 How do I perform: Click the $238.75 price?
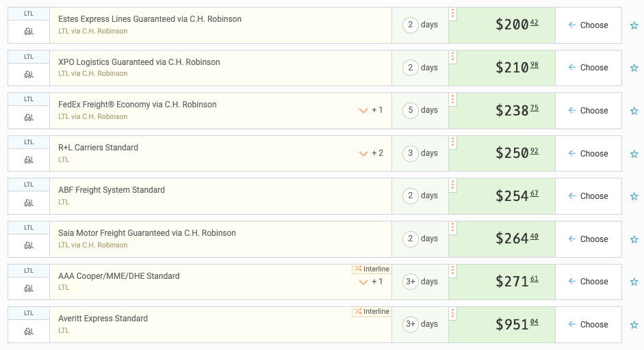click(517, 110)
